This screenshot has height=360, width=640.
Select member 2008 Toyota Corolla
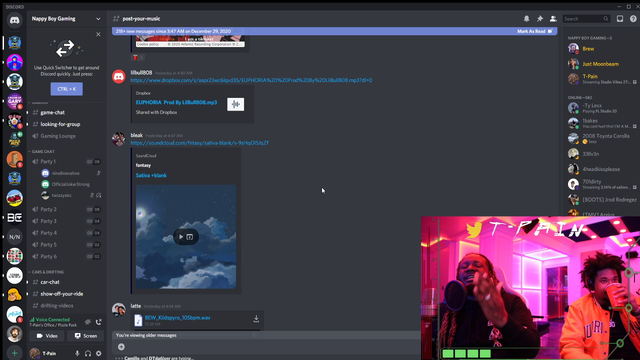(x=601, y=138)
